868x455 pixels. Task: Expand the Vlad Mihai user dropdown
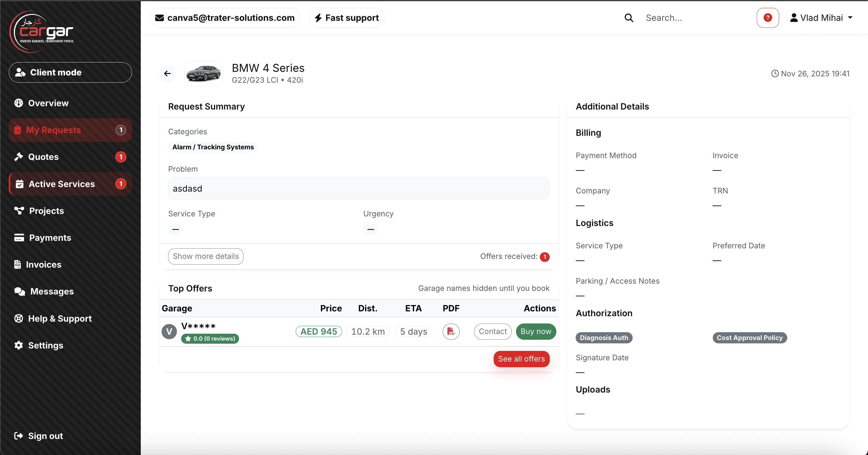pos(821,18)
